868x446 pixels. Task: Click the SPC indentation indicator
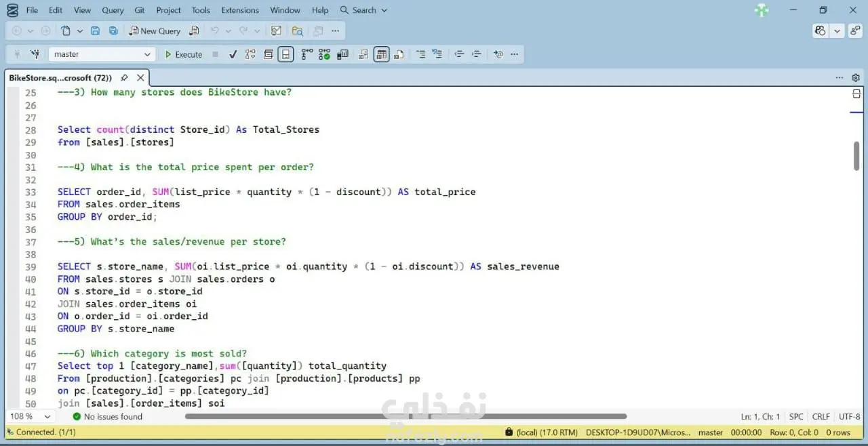coord(796,416)
